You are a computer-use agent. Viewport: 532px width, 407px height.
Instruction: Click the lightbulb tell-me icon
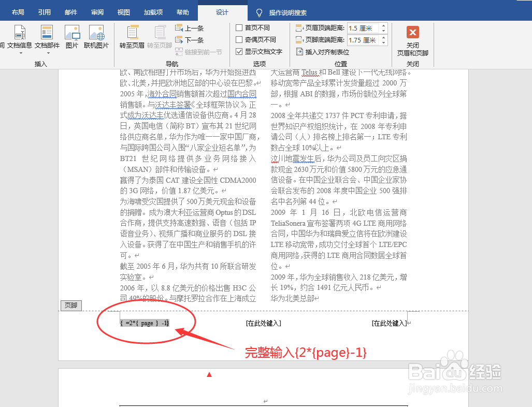[x=259, y=13]
